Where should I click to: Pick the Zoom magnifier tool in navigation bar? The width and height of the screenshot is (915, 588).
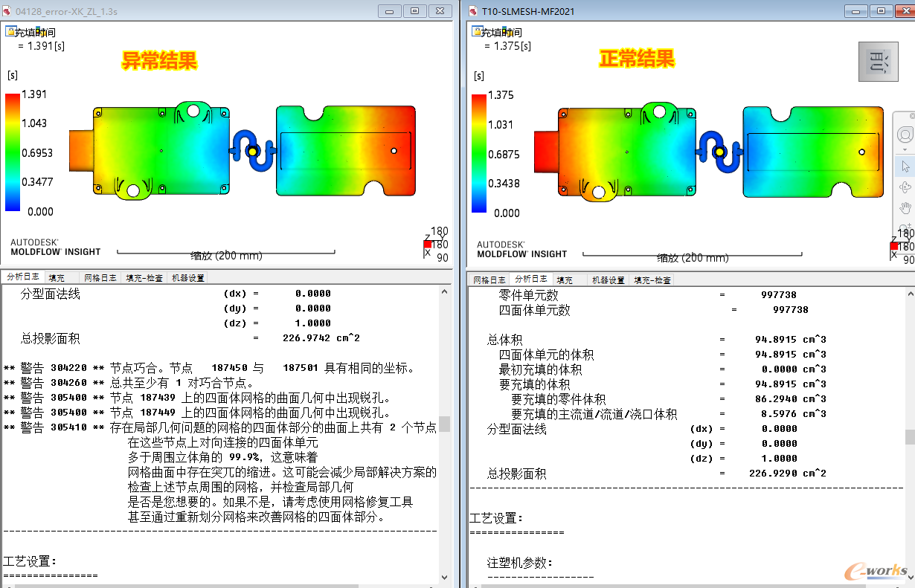coord(905,227)
